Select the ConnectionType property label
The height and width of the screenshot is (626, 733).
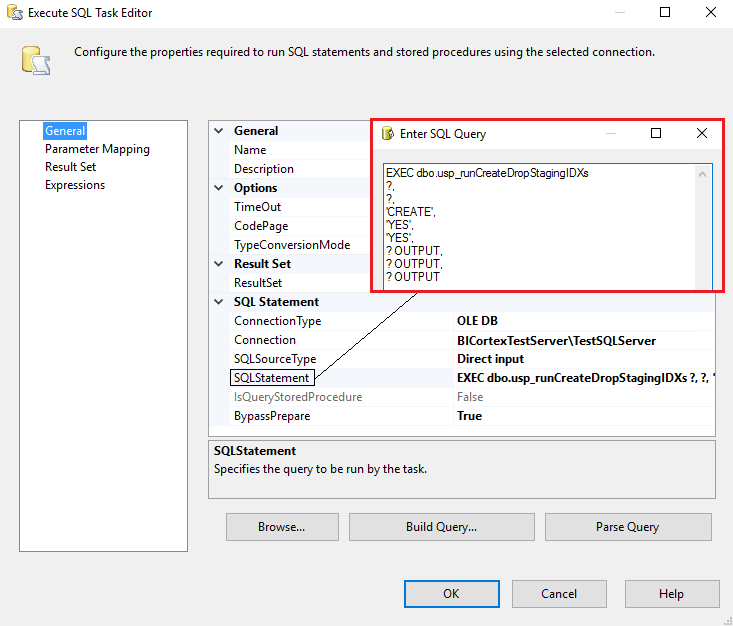[277, 321]
